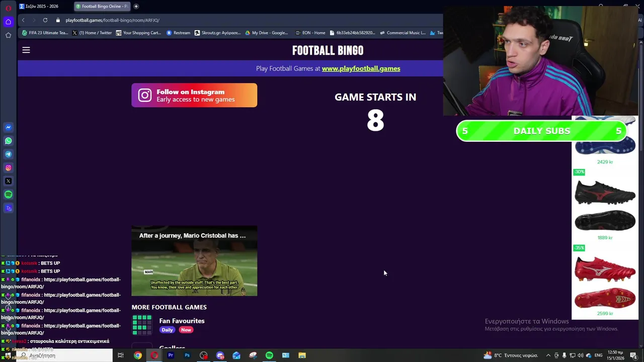Open the clock showing 12:50 πμ
644x362 pixels.
(616, 355)
